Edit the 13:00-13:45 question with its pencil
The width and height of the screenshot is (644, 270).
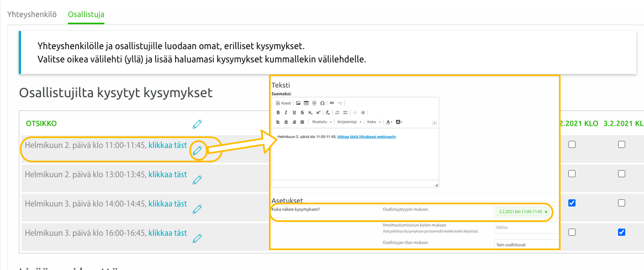(x=198, y=180)
